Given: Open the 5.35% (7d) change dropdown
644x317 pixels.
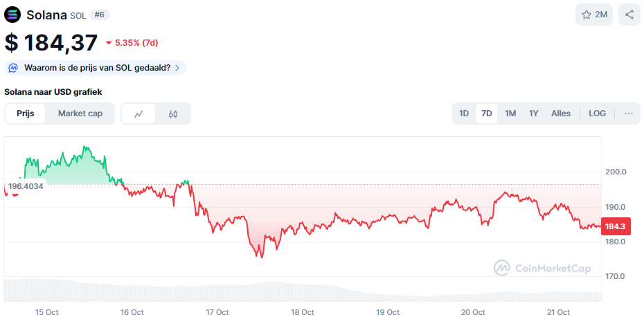Looking at the screenshot, I should pos(132,43).
